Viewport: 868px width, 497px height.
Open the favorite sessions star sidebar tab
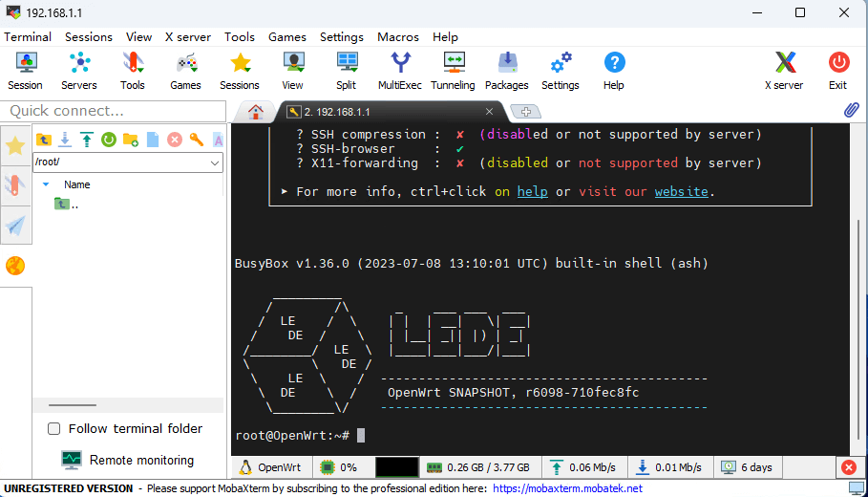click(x=15, y=145)
